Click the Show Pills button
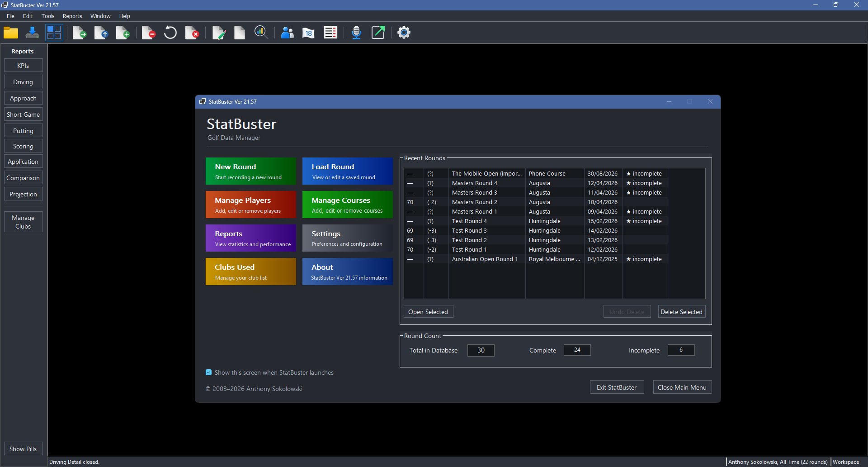This screenshot has height=467, width=868. point(24,449)
